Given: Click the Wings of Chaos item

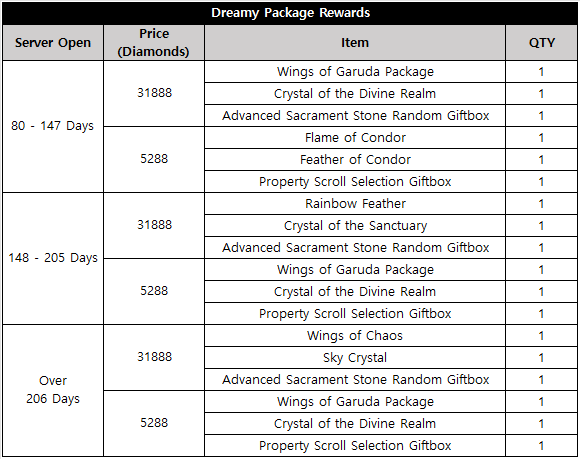Looking at the screenshot, I should pyautogui.click(x=355, y=335).
